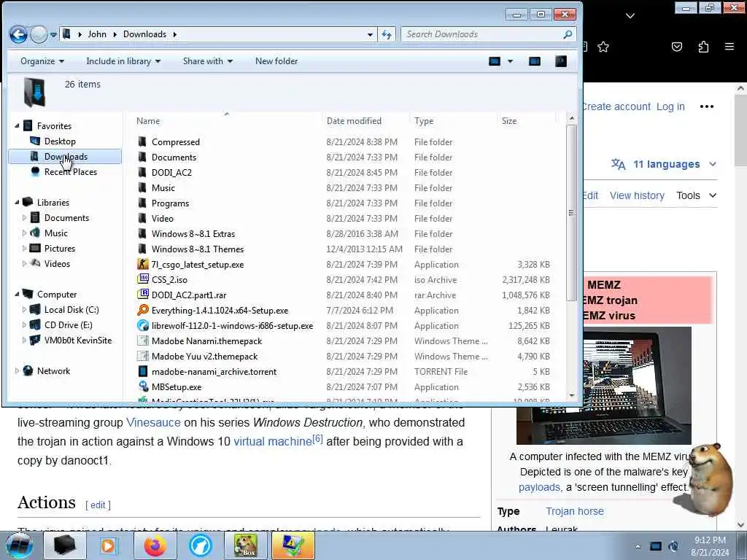The image size is (747, 560).
Task: Open the Share with menu
Action: (208, 61)
